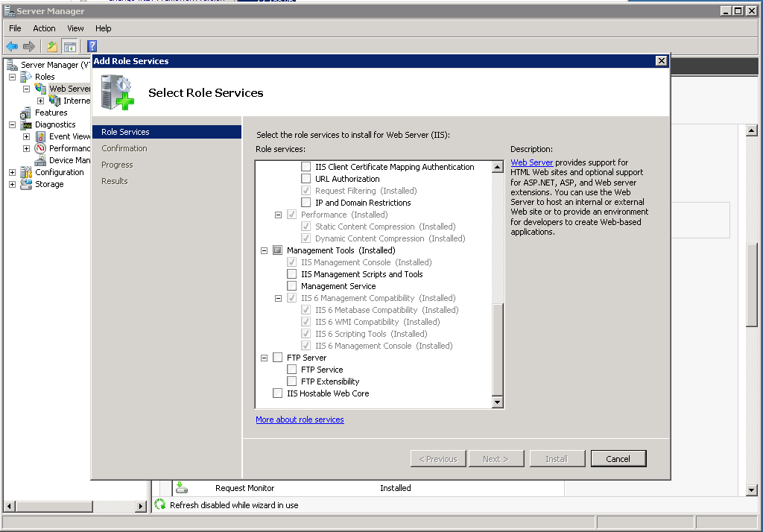Select the Features tree item

[51, 113]
